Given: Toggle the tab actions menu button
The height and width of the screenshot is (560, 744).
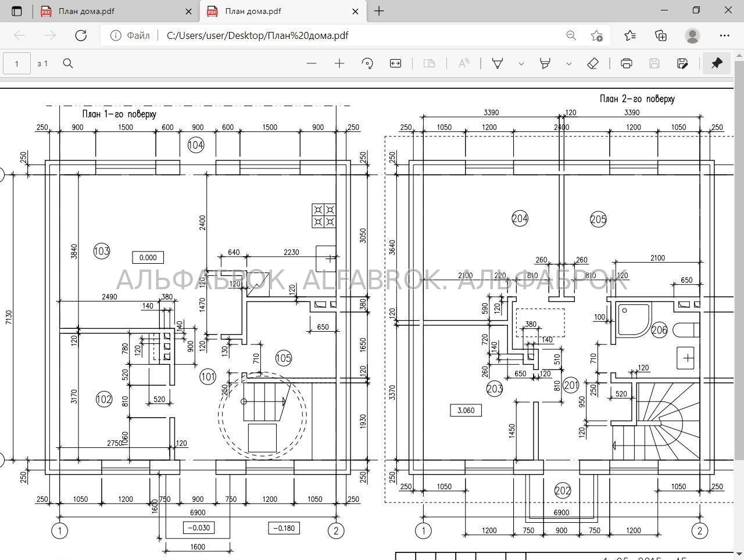Looking at the screenshot, I should (16, 11).
